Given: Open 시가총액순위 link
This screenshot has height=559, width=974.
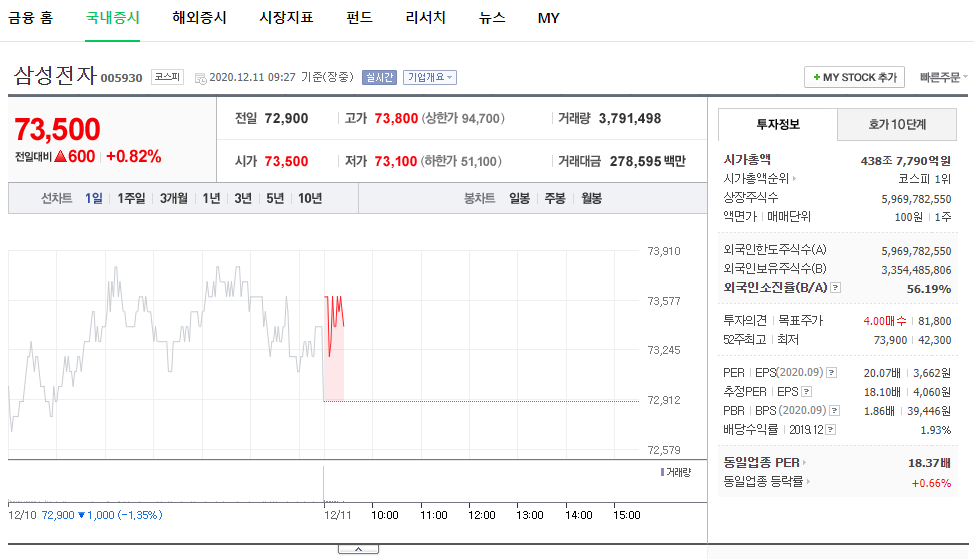Looking at the screenshot, I should point(759,178).
